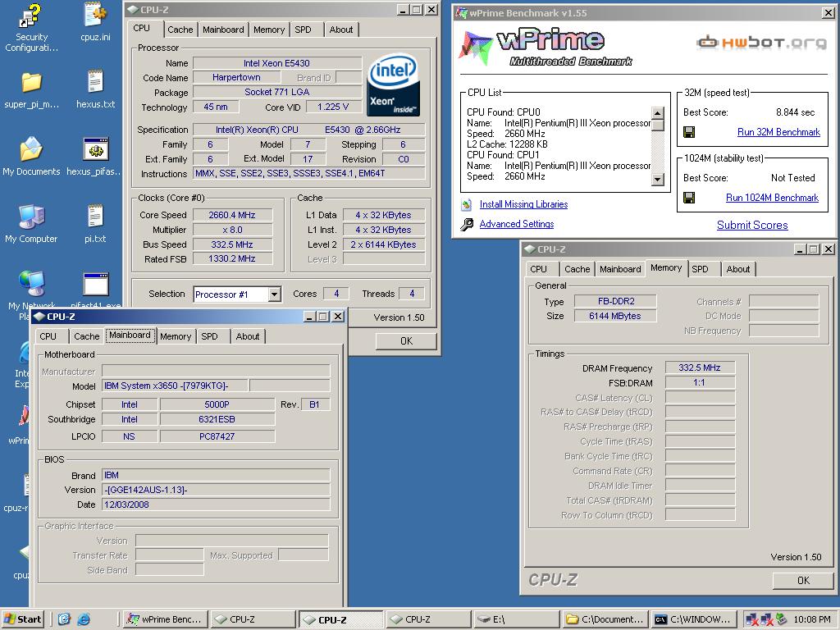Viewport: 840px width, 630px height.
Task: Click the hwbot.org logo in wPrime
Action: 761,42
